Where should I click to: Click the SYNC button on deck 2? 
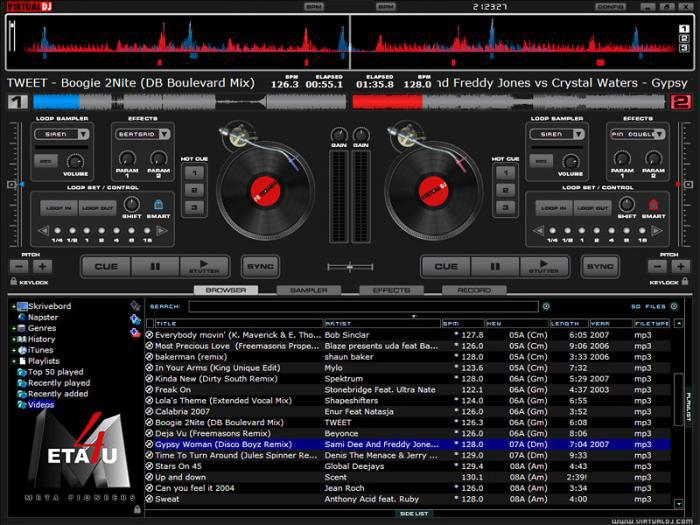(600, 267)
